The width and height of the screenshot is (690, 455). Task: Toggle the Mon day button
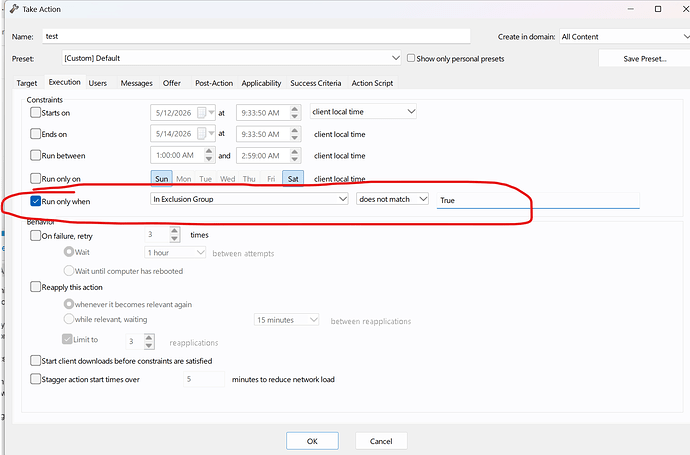[x=184, y=179]
